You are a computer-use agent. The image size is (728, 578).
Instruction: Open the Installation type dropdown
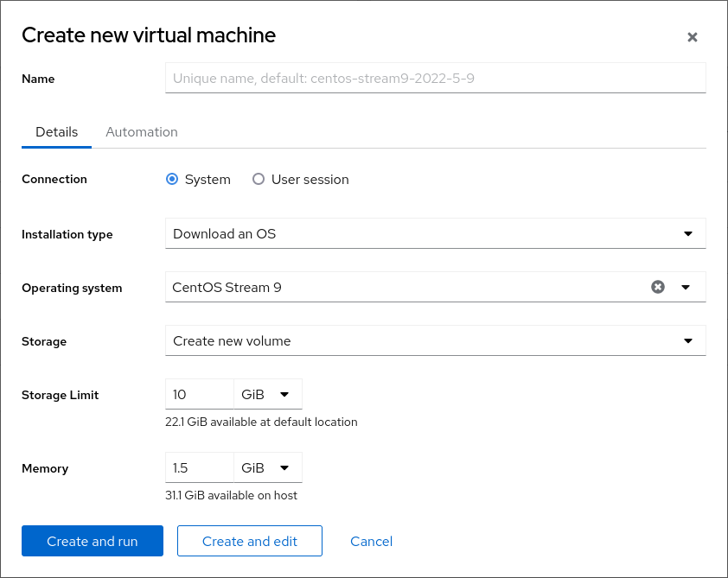(435, 233)
